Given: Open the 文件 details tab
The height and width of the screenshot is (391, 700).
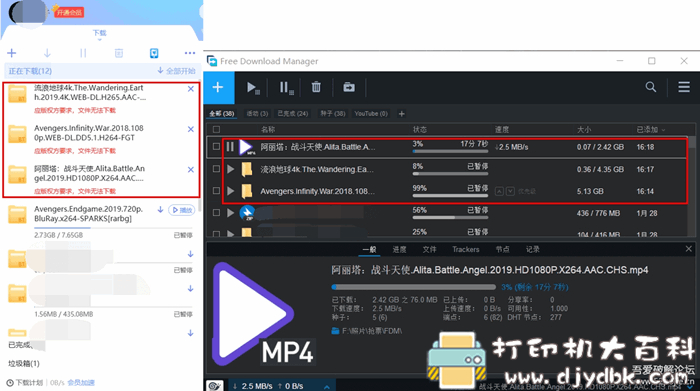Looking at the screenshot, I should (429, 250).
